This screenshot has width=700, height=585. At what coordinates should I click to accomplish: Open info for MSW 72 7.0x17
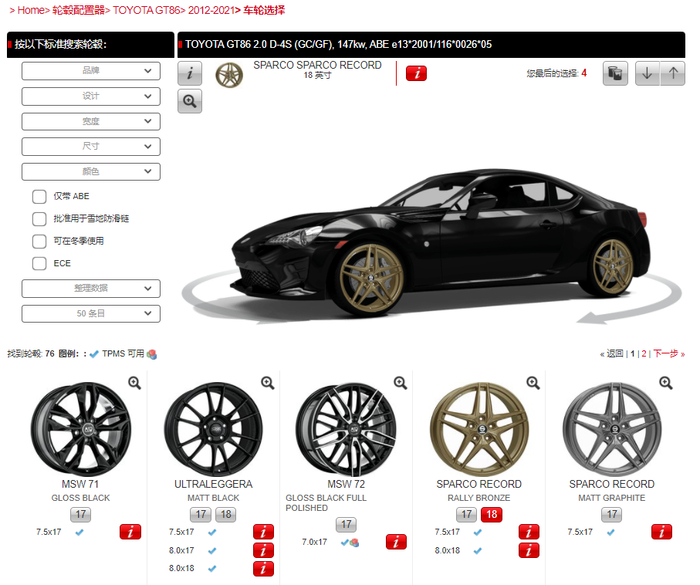[396, 542]
